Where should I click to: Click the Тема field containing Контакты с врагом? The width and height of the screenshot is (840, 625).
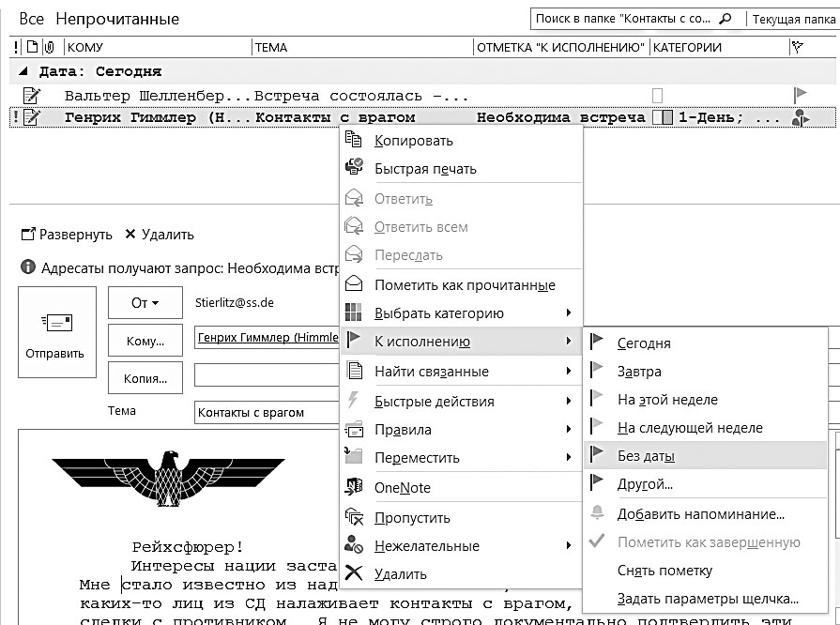pyautogui.click(x=267, y=412)
